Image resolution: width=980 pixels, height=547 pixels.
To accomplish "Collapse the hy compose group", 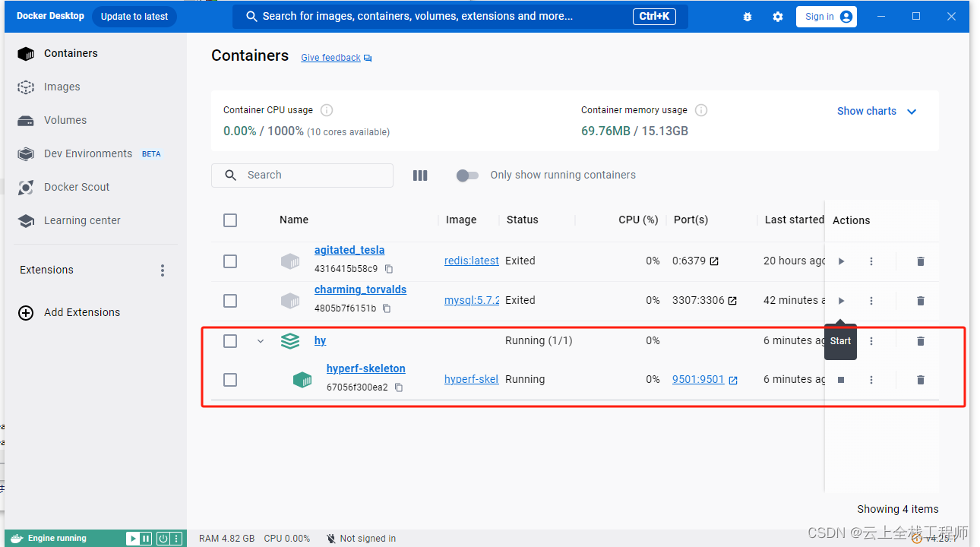I will (261, 341).
